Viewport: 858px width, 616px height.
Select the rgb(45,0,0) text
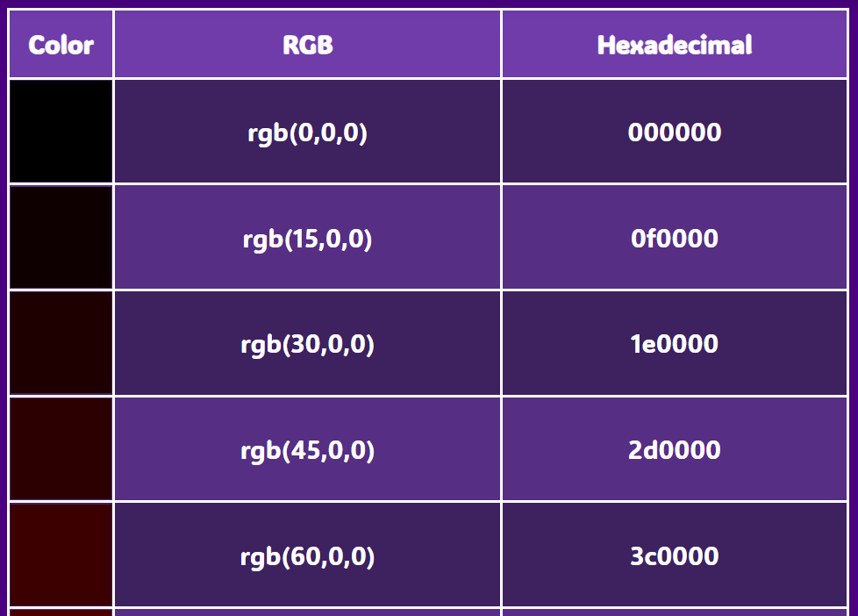[307, 450]
